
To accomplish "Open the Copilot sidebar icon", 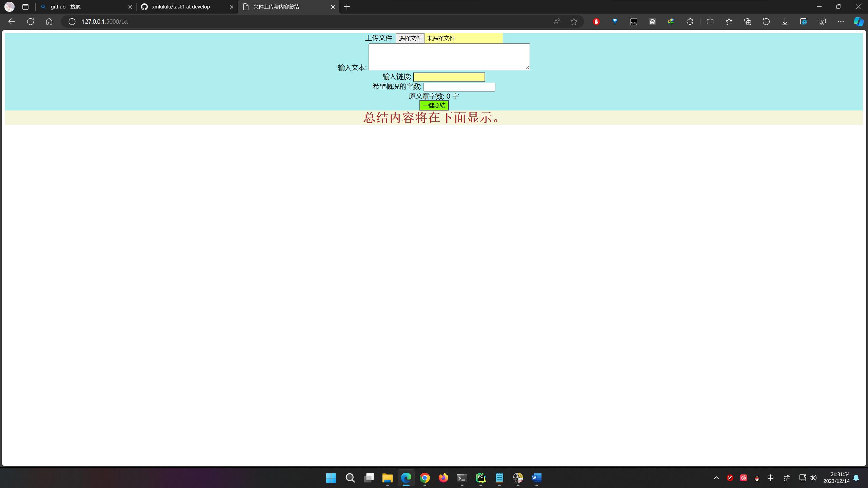I will pos(858,22).
